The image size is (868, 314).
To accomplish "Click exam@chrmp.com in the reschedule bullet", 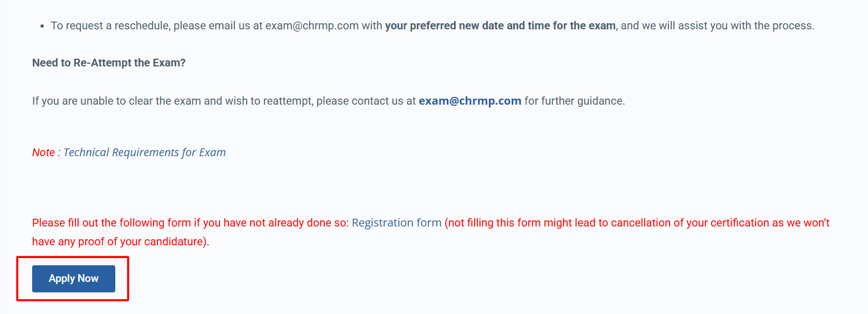I will point(312,25).
